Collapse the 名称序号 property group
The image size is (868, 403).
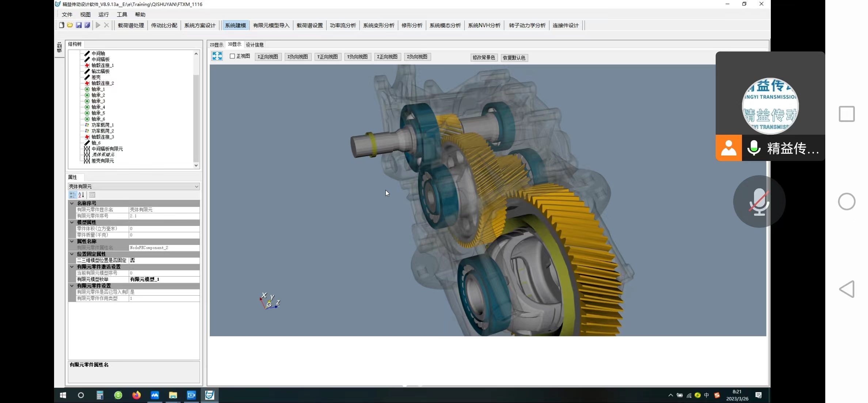72,203
